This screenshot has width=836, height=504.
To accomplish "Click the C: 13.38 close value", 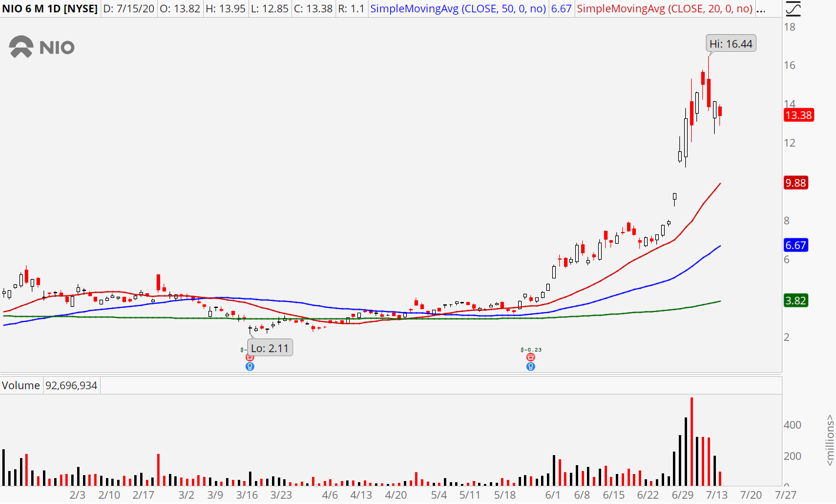I will (314, 9).
